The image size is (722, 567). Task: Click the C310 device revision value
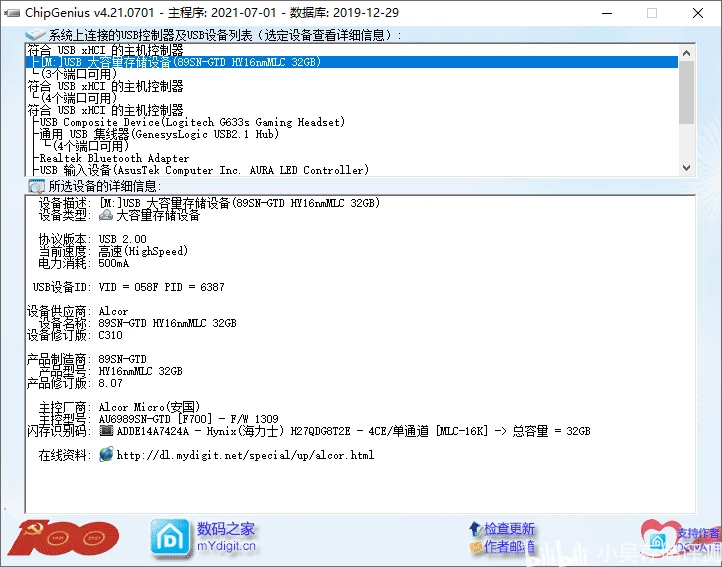click(x=111, y=335)
